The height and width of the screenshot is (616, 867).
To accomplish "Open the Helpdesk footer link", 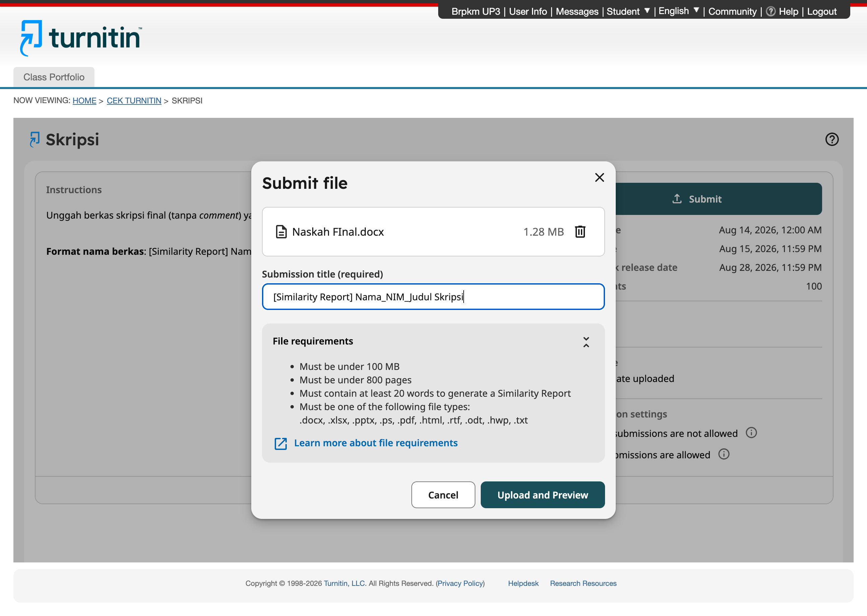I will (x=523, y=583).
